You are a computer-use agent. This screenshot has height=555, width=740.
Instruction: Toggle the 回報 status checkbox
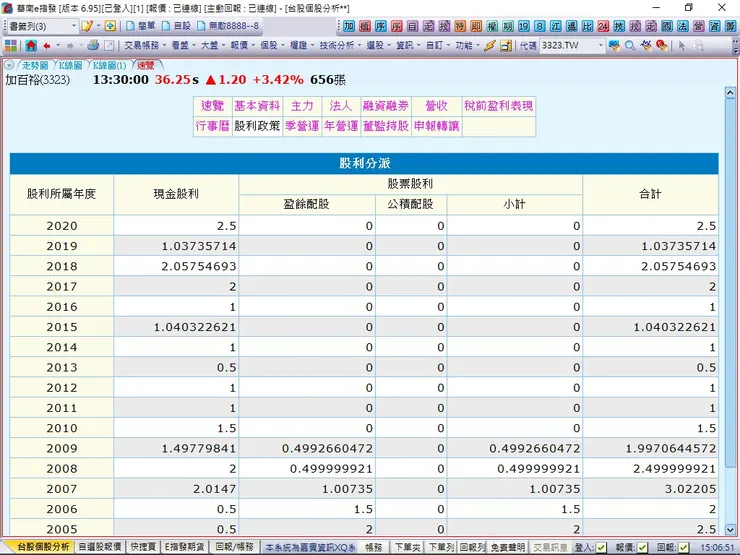[x=683, y=547]
